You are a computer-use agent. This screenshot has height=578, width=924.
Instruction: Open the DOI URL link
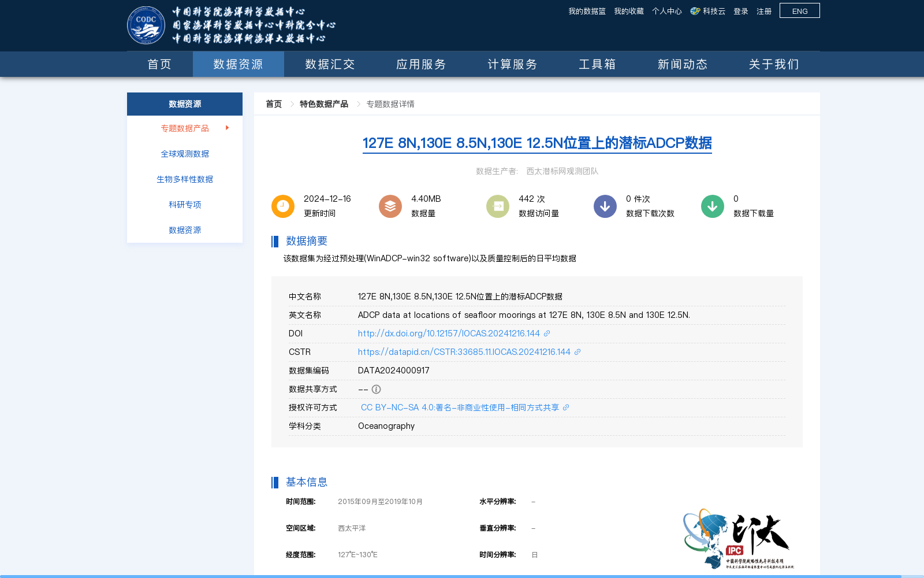point(449,334)
